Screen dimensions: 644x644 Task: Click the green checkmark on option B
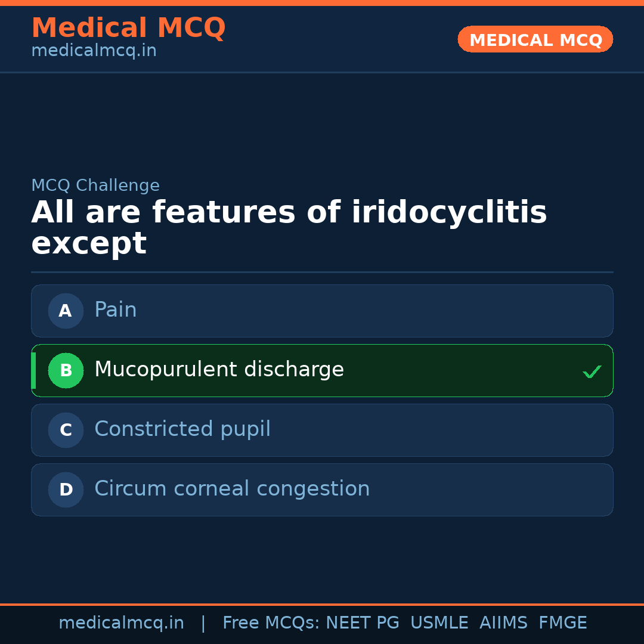click(x=592, y=371)
